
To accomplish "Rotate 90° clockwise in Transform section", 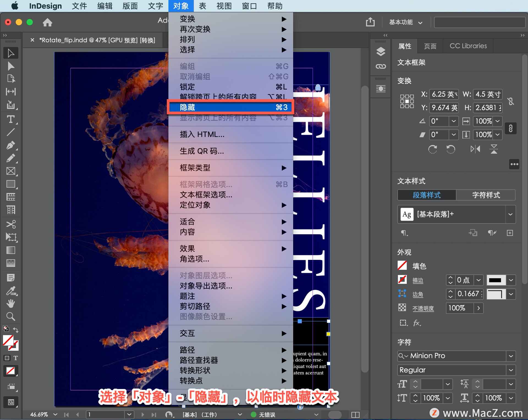I will point(433,149).
